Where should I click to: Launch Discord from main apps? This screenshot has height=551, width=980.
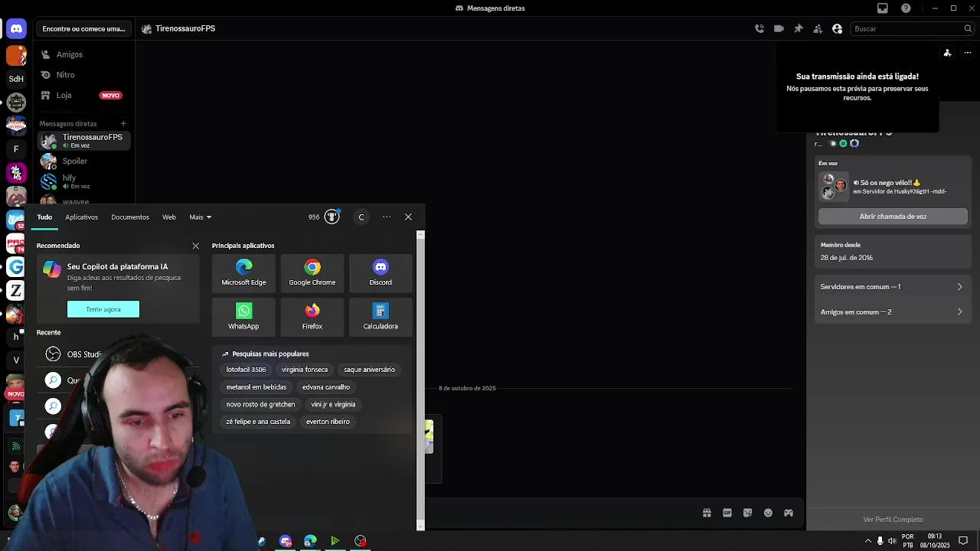381,272
